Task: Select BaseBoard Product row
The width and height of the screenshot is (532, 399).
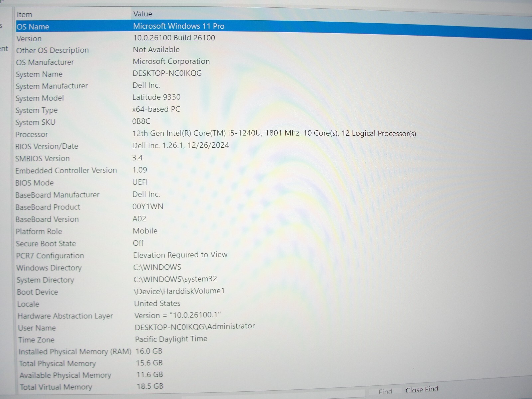Action: tap(48, 207)
